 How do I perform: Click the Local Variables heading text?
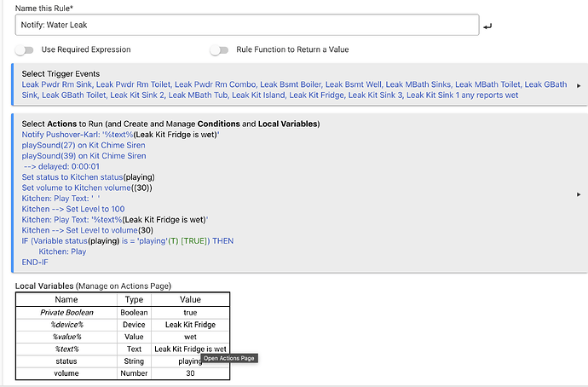93,286
